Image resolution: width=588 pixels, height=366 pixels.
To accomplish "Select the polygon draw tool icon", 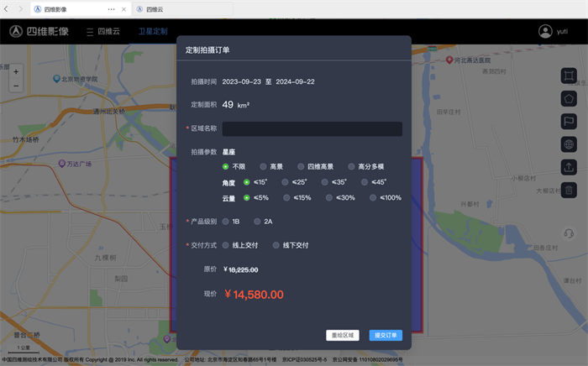I will pyautogui.click(x=569, y=99).
